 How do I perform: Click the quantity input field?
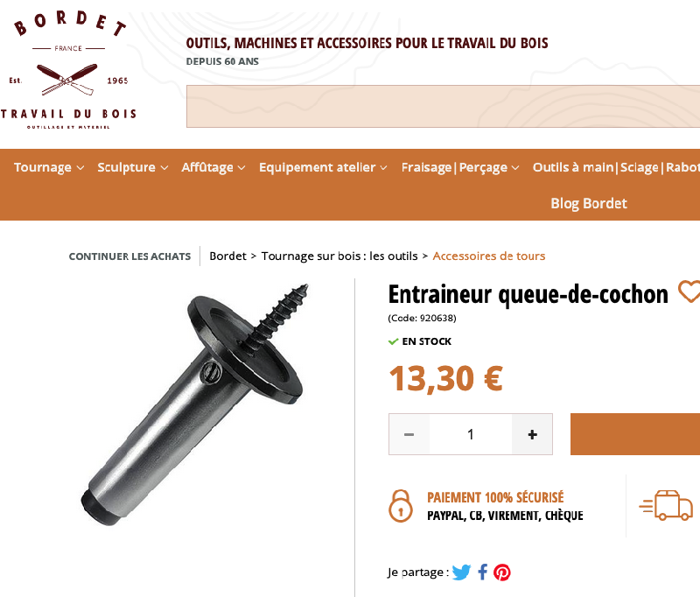point(471,434)
